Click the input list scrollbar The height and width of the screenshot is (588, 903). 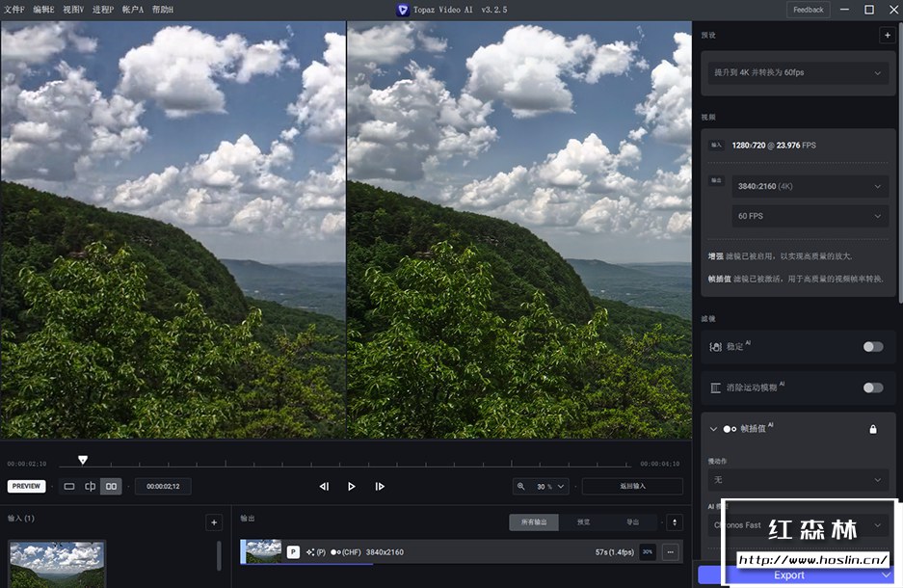pyautogui.click(x=219, y=555)
